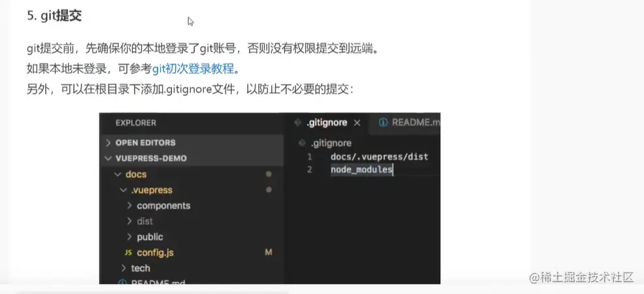Click the M status badge next to config.js
Screen dimensions: 644x294
point(269,252)
